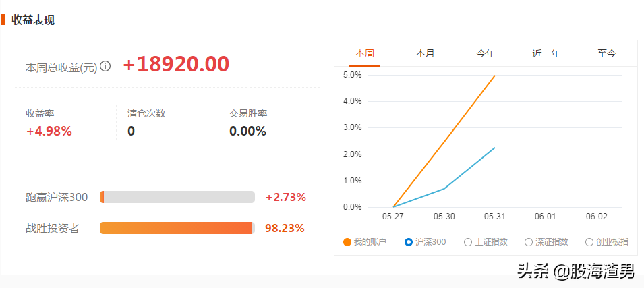
Task: Select the 沪深300 radio button
Action: (x=408, y=242)
